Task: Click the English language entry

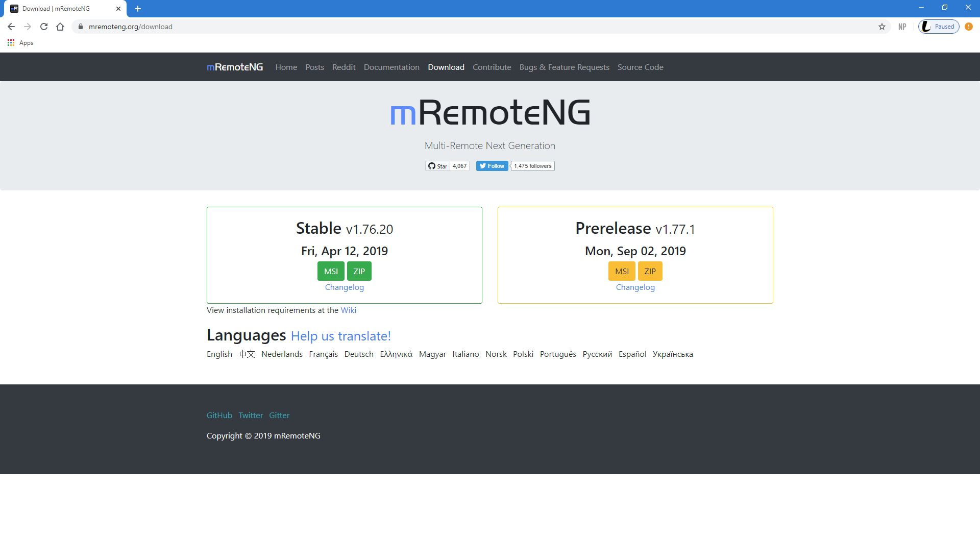Action: (x=219, y=354)
